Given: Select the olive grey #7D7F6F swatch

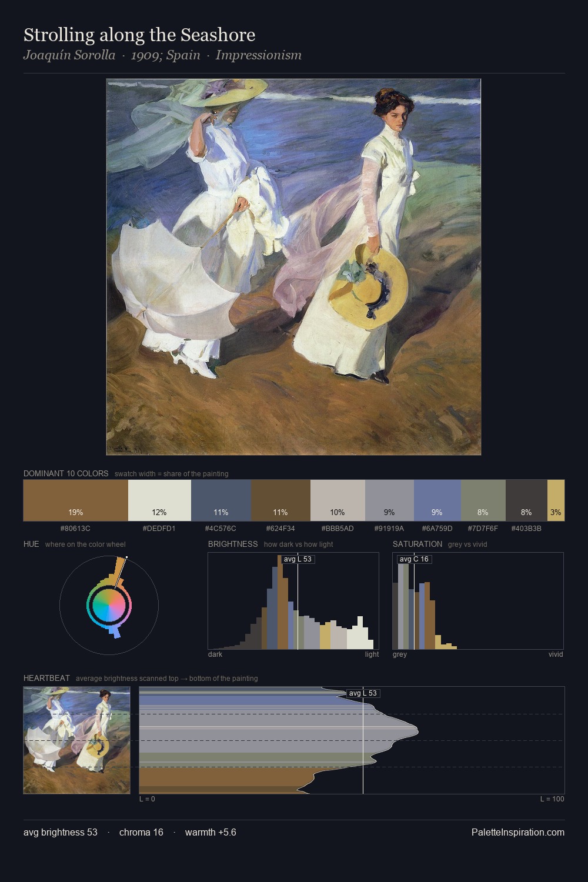Looking at the screenshot, I should pos(483,500).
